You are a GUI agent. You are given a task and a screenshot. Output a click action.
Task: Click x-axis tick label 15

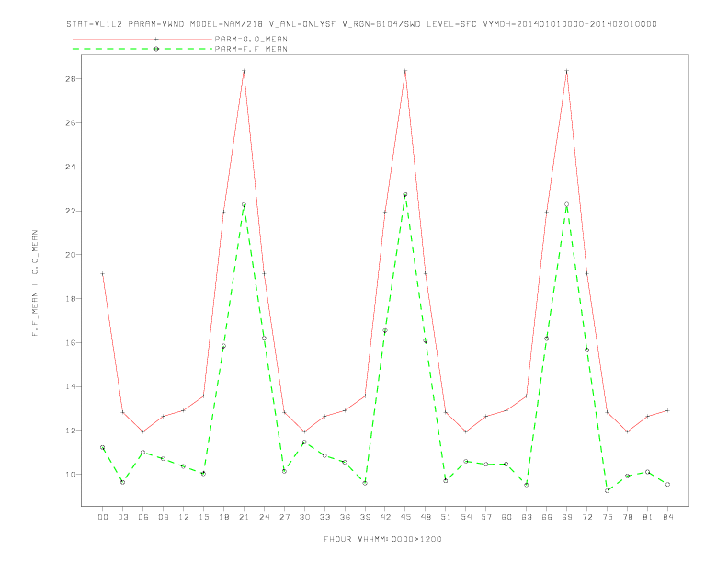click(x=203, y=517)
